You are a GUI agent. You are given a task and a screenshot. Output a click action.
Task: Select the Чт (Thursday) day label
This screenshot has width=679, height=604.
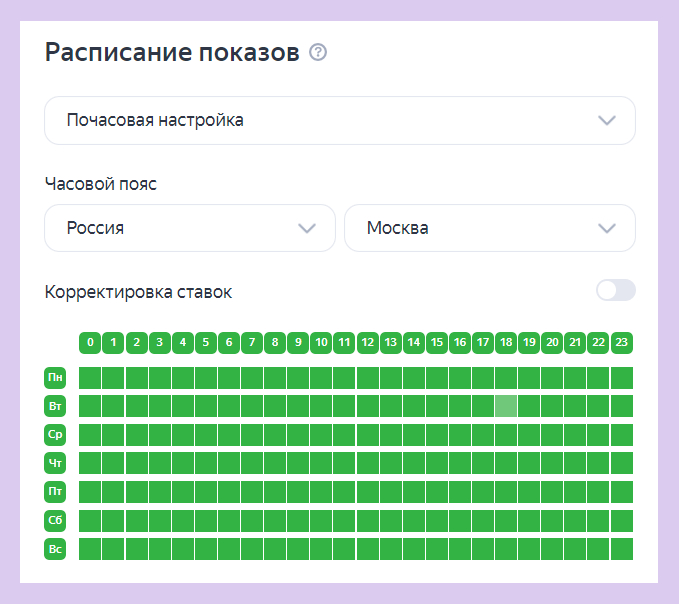(56, 463)
